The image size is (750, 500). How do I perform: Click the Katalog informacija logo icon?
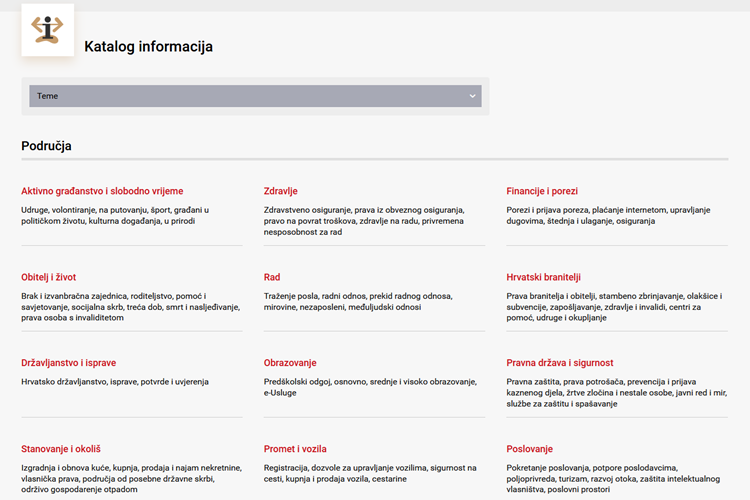tap(47, 30)
